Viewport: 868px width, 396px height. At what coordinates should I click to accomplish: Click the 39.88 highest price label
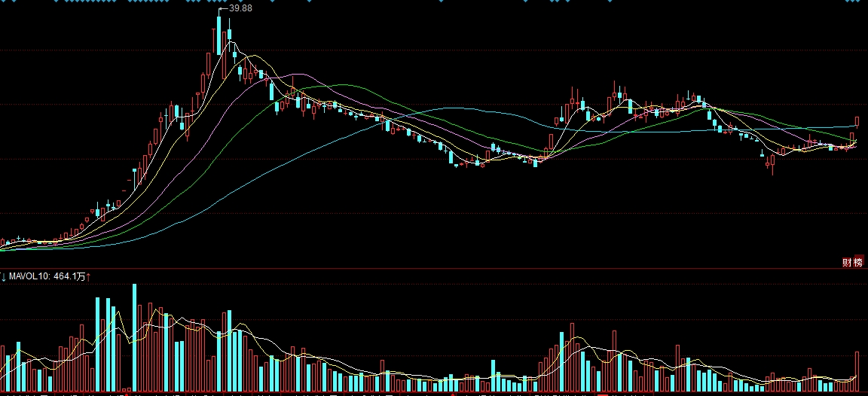[240, 8]
